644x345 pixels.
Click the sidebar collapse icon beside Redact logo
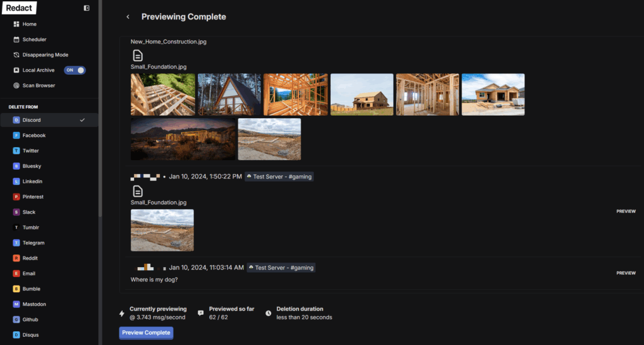86,8
